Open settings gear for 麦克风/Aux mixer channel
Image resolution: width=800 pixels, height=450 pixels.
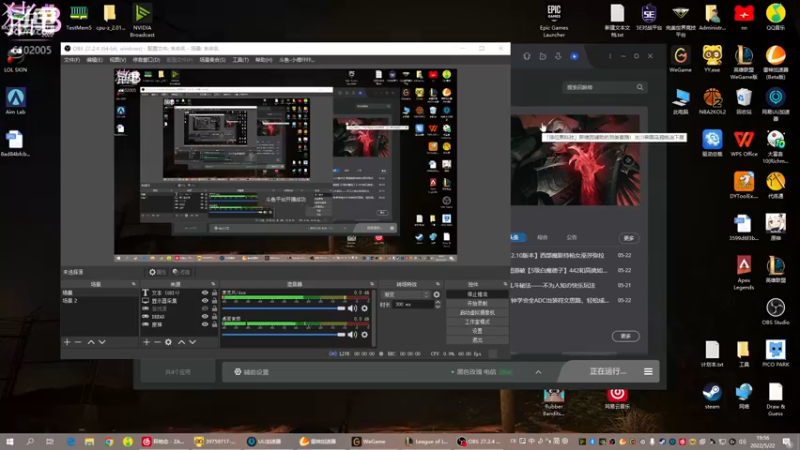click(x=364, y=308)
